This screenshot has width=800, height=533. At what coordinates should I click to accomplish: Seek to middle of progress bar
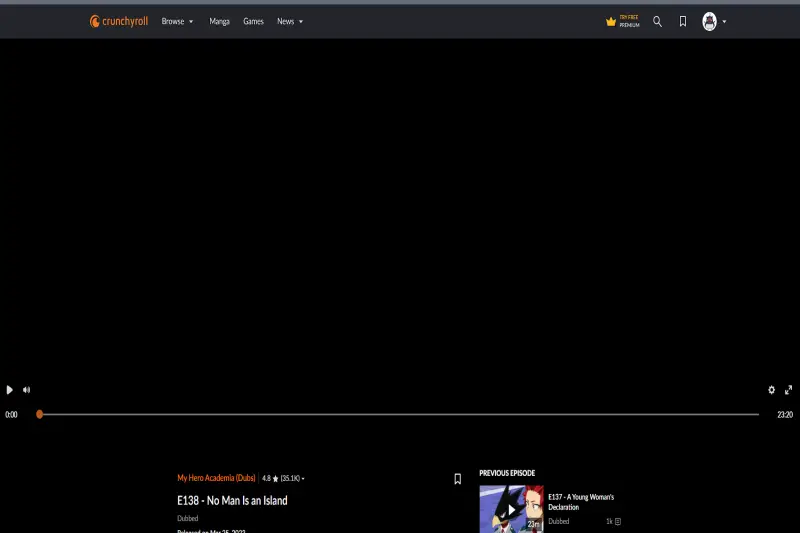[399, 415]
